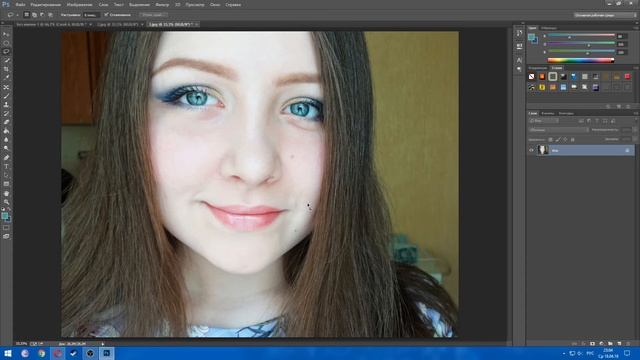Toggle filter for pixel layers

click(x=581, y=121)
